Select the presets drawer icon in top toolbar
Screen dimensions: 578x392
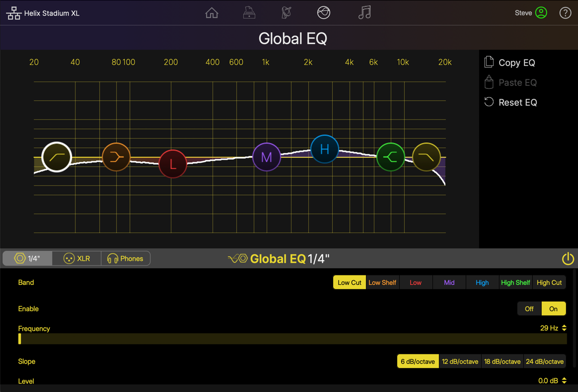pos(249,12)
